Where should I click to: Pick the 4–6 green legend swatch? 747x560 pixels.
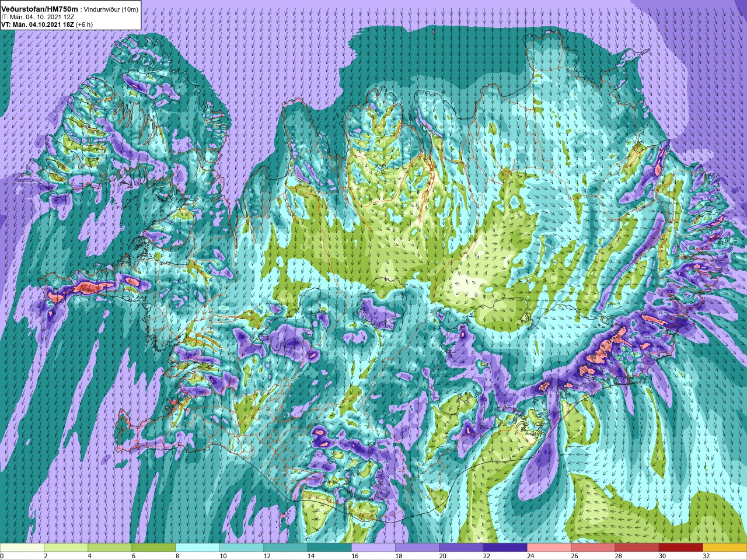click(x=110, y=548)
